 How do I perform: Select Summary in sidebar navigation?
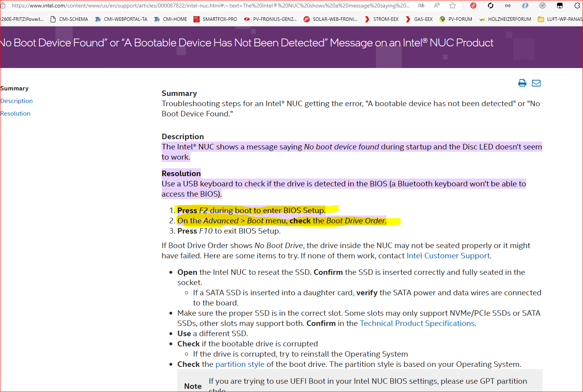click(x=15, y=88)
